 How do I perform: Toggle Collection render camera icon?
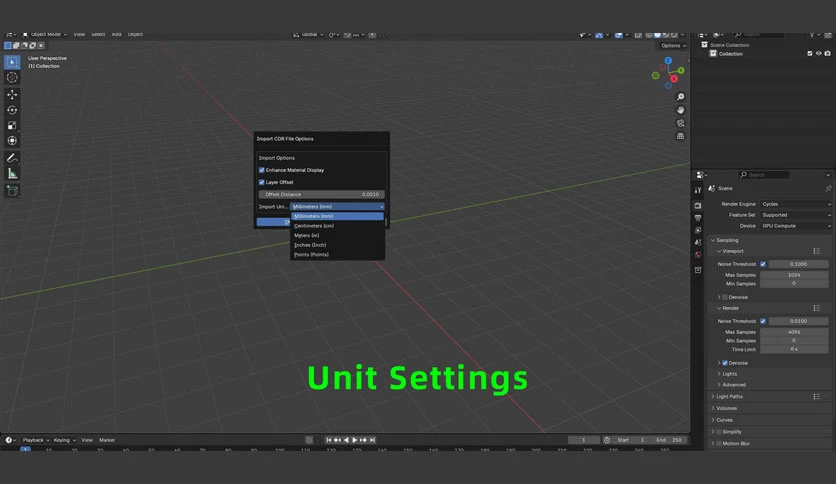pyautogui.click(x=827, y=53)
